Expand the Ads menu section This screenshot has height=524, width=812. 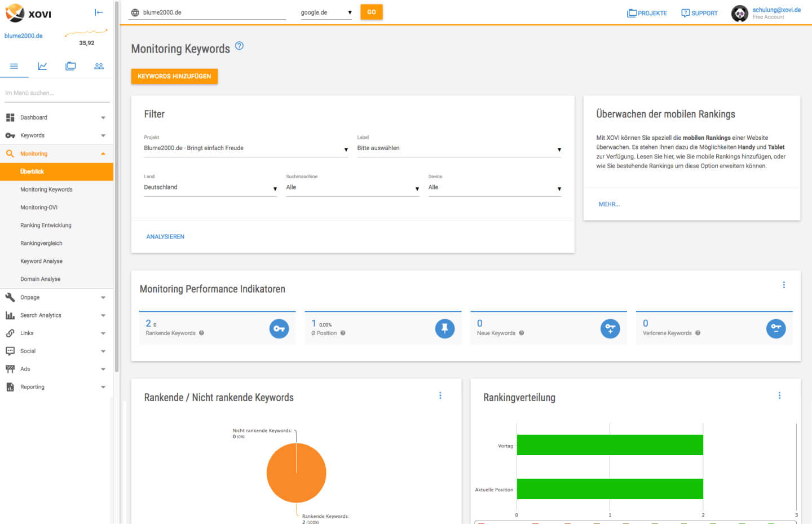point(103,369)
